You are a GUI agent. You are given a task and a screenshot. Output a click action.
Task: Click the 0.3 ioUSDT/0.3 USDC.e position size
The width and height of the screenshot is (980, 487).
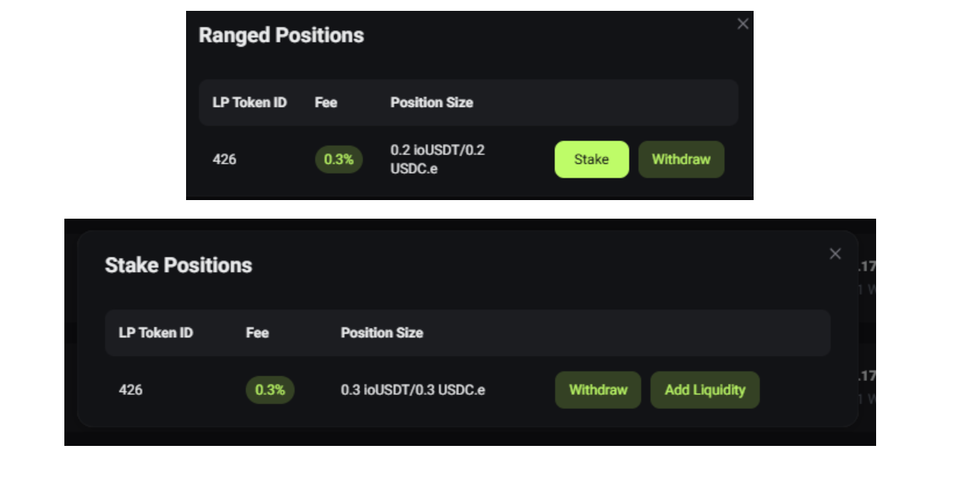[x=413, y=389]
